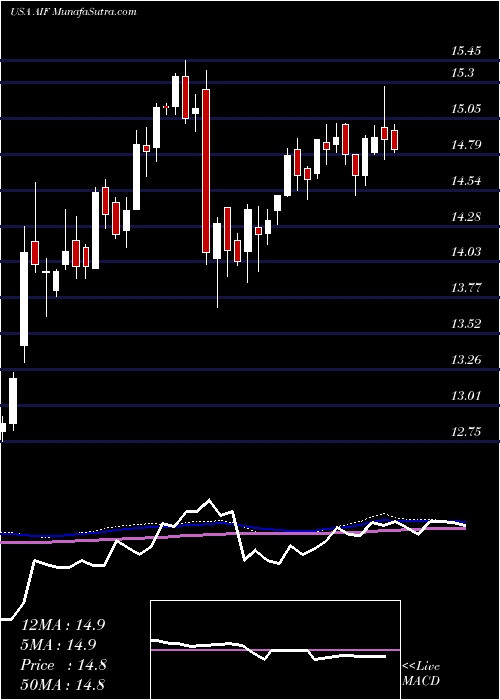Click the '12MA : 14.9' readout
This screenshot has width=500, height=700.
click(x=63, y=625)
